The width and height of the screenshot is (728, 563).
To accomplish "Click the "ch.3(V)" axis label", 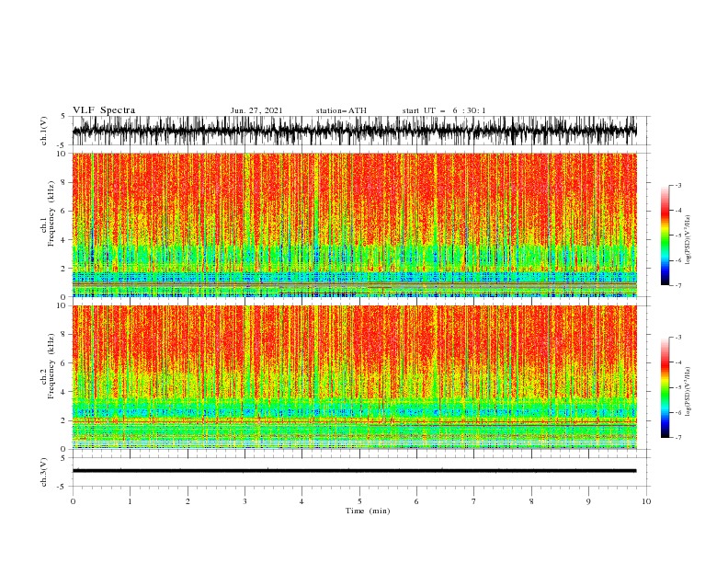I will point(44,472).
